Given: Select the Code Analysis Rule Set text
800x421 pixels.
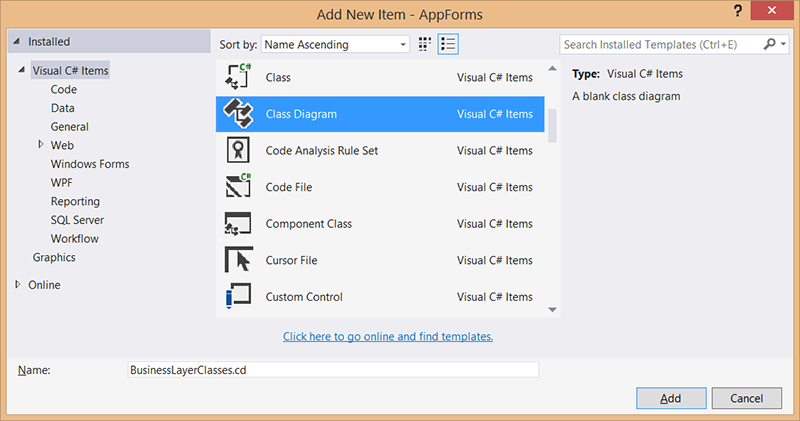Looking at the screenshot, I should pos(321,151).
